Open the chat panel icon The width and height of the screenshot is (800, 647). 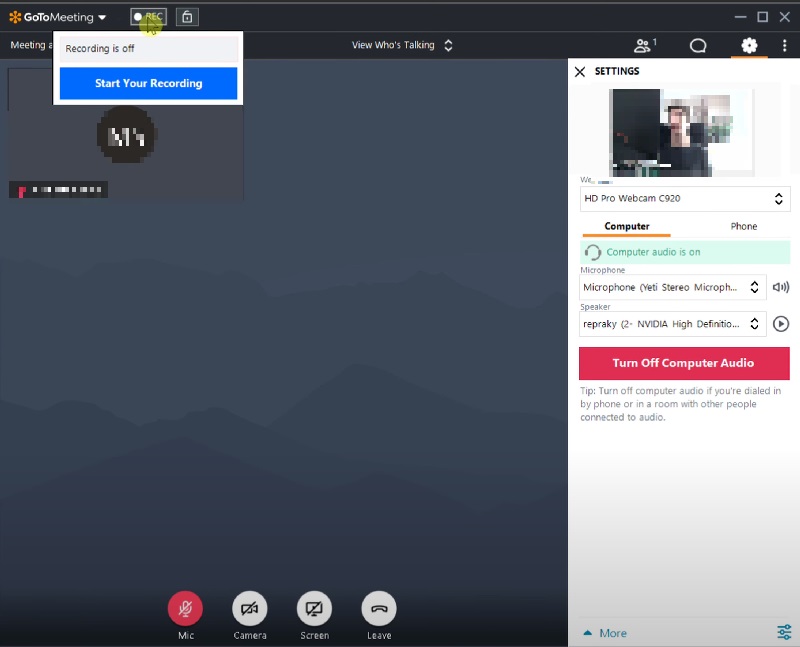click(698, 45)
